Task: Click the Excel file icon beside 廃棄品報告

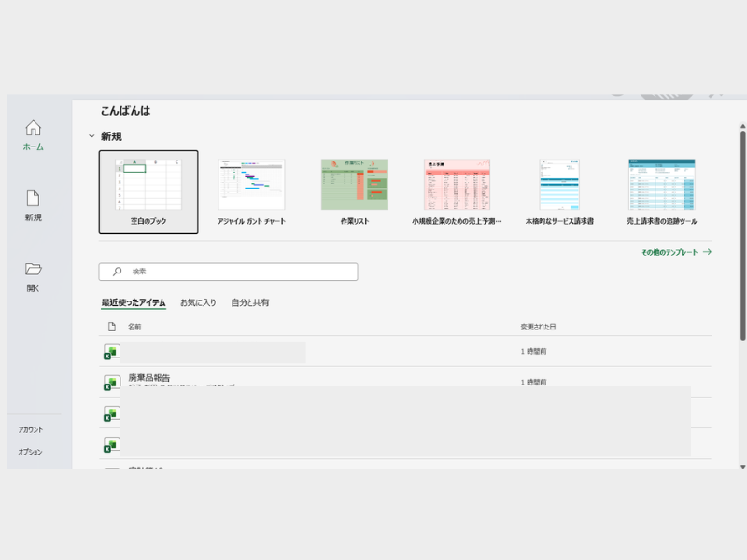Action: click(110, 383)
